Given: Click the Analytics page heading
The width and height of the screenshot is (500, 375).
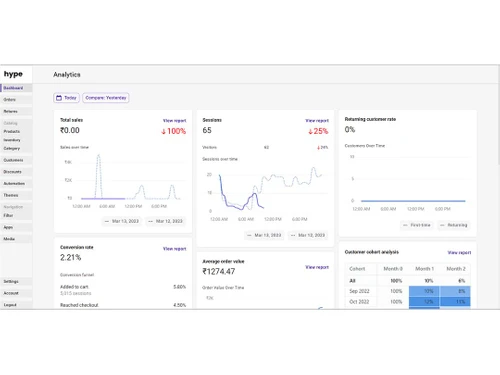Looking at the screenshot, I should 67,75.
